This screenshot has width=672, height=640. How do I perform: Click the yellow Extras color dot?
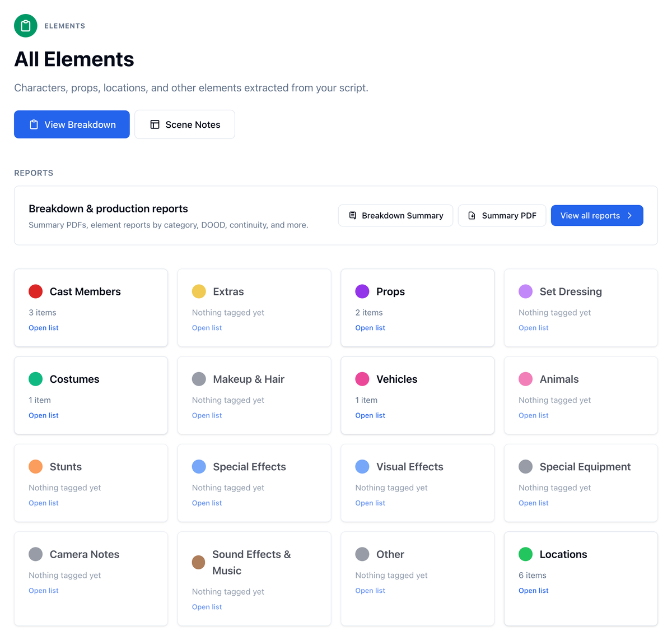click(x=199, y=291)
